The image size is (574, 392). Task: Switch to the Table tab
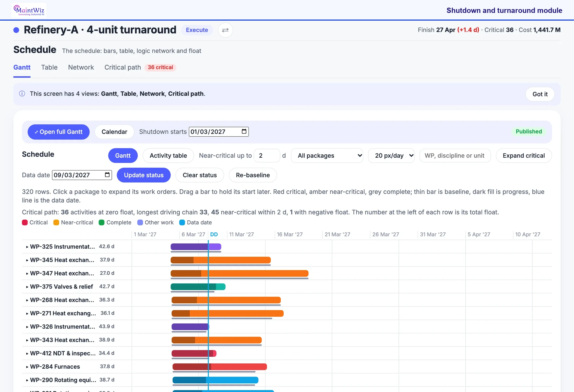(49, 67)
